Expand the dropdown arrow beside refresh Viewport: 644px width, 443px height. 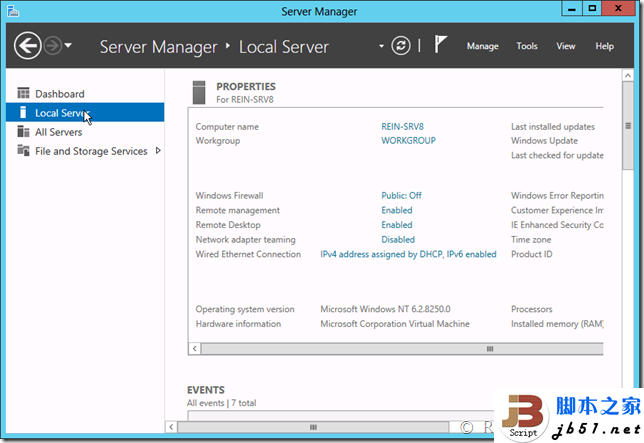pos(381,46)
